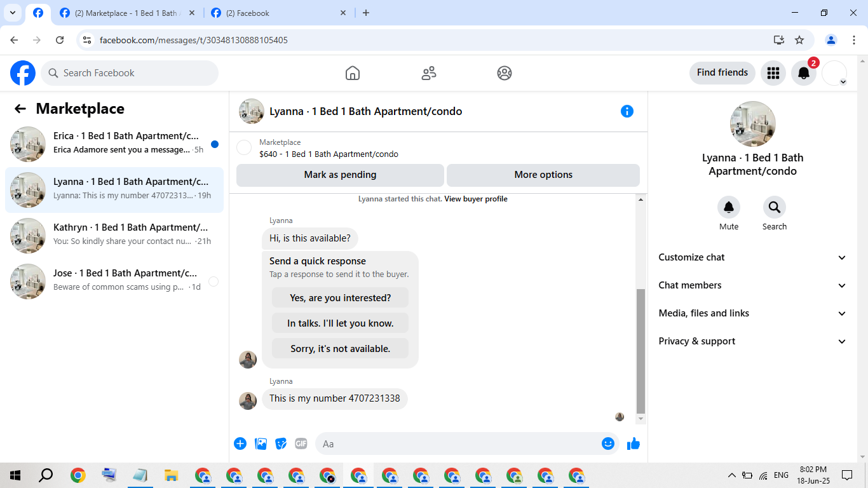Send a thumbs-up like
This screenshot has width=868, height=488.
coord(634,444)
